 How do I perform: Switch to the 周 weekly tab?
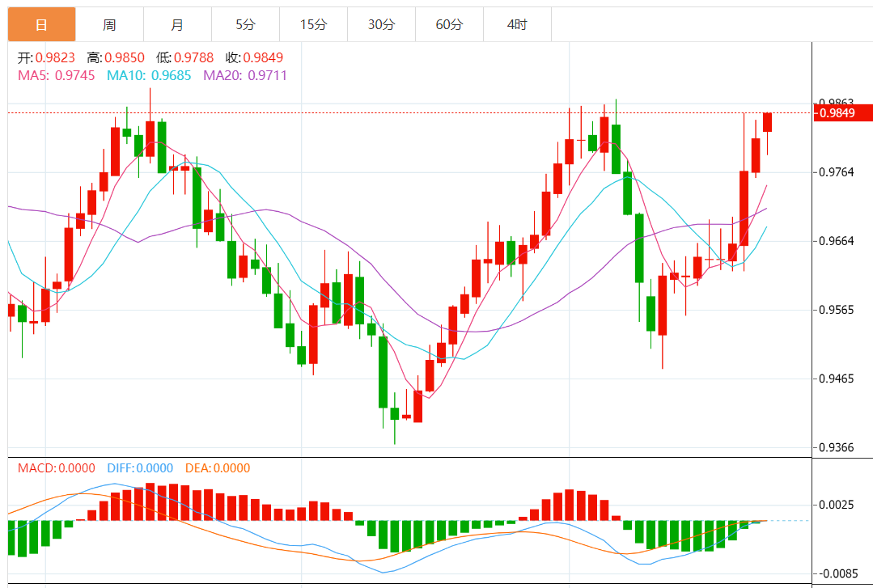[x=110, y=24]
